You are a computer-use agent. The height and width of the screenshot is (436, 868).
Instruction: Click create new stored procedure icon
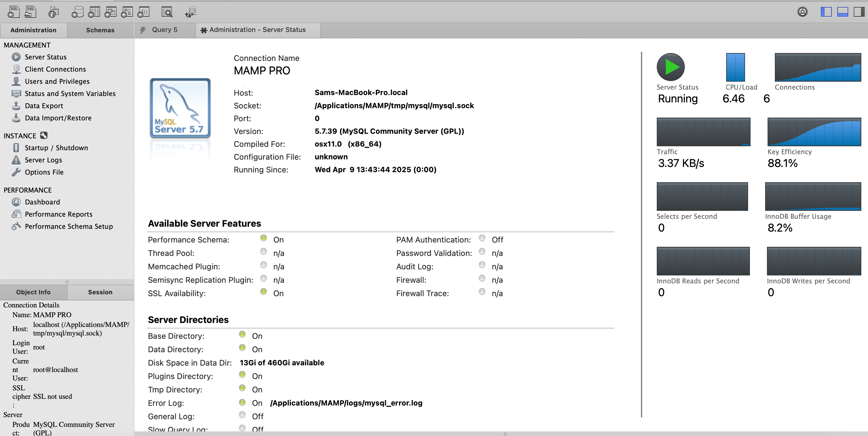pos(127,12)
